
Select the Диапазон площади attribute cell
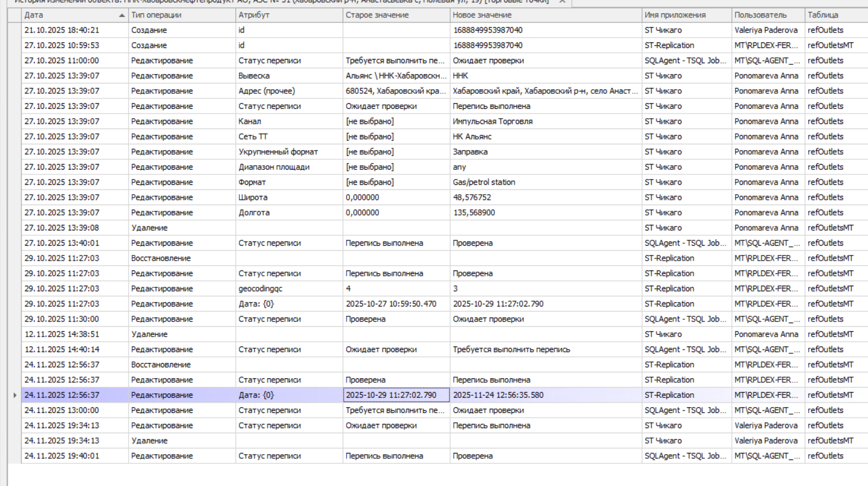coord(289,167)
